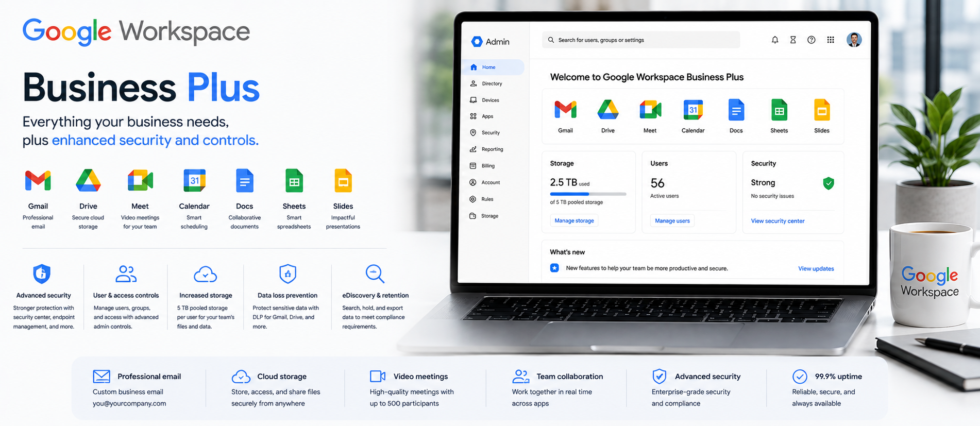Image resolution: width=980 pixels, height=426 pixels.
Task: Click the Cloud storage icon in bottom banner
Action: (241, 377)
